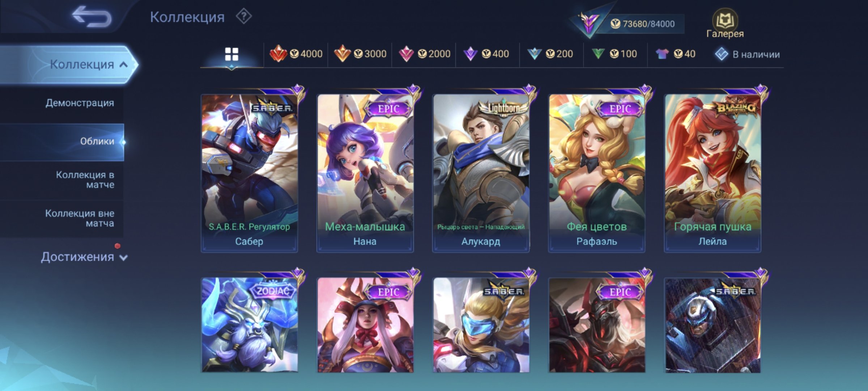Expand the Достижения sidebar section
This screenshot has width=868, height=391.
[84, 257]
